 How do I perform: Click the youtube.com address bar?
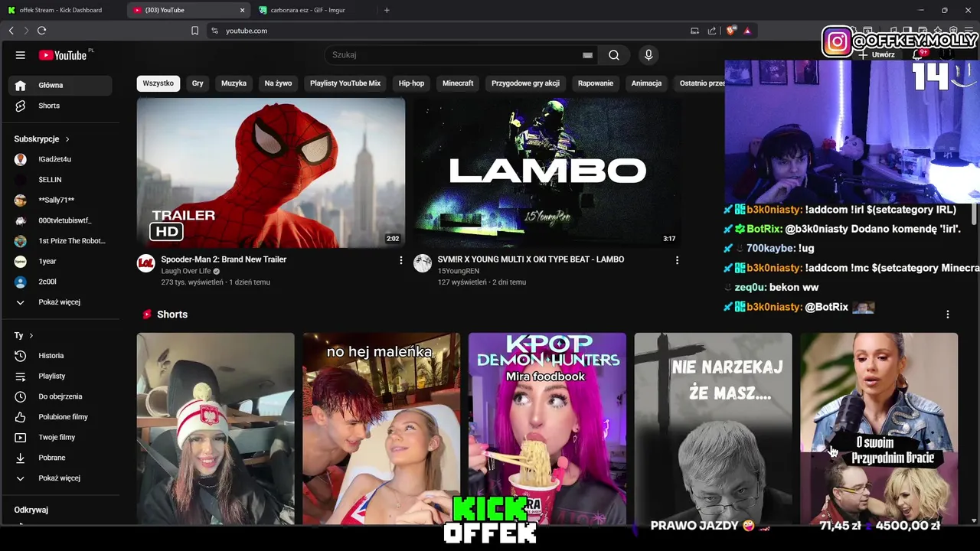point(448,31)
